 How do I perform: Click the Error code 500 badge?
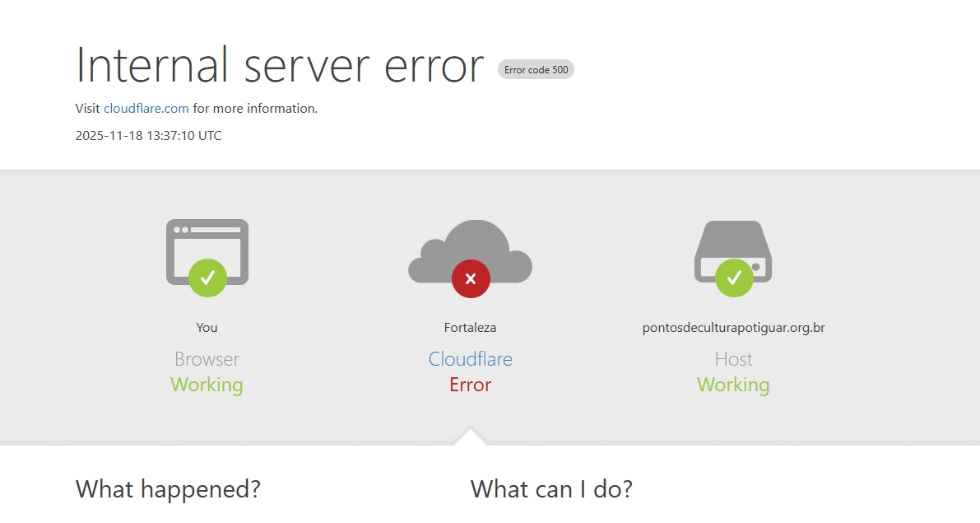click(536, 70)
